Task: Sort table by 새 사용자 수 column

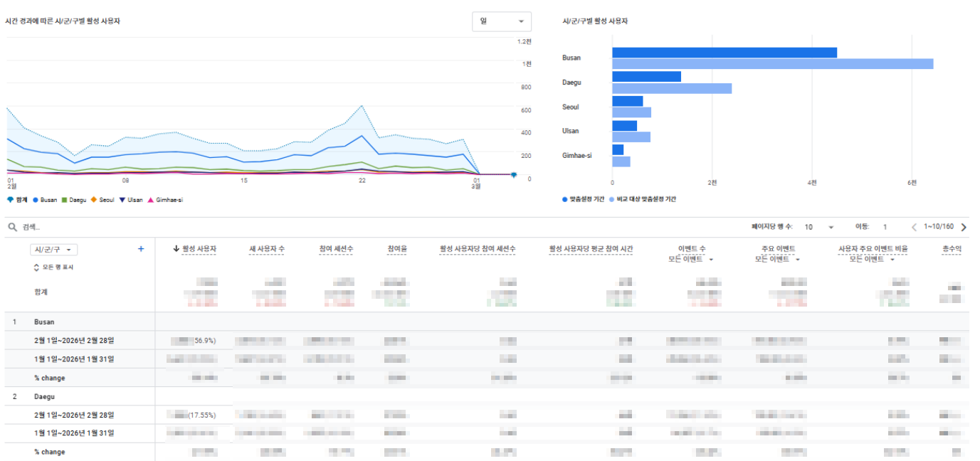Action: click(267, 249)
